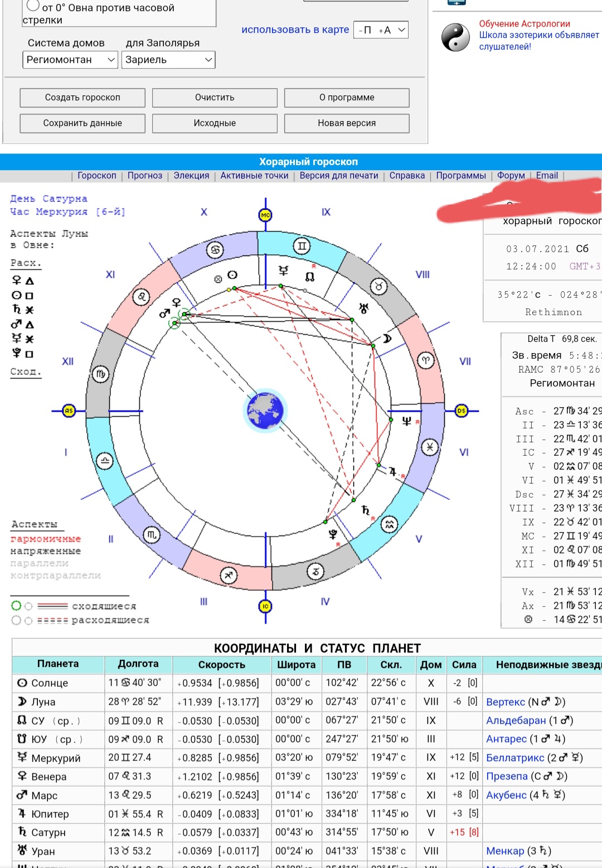This screenshot has width=602, height=868.
Task: Open the Программы menu item
Action: (461, 176)
